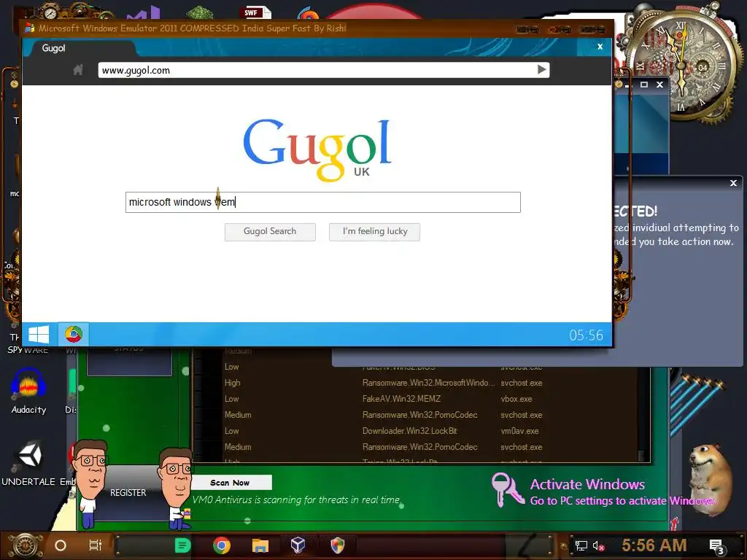Open Audacity desktop icon
The width and height of the screenshot is (747, 560).
tap(28, 392)
